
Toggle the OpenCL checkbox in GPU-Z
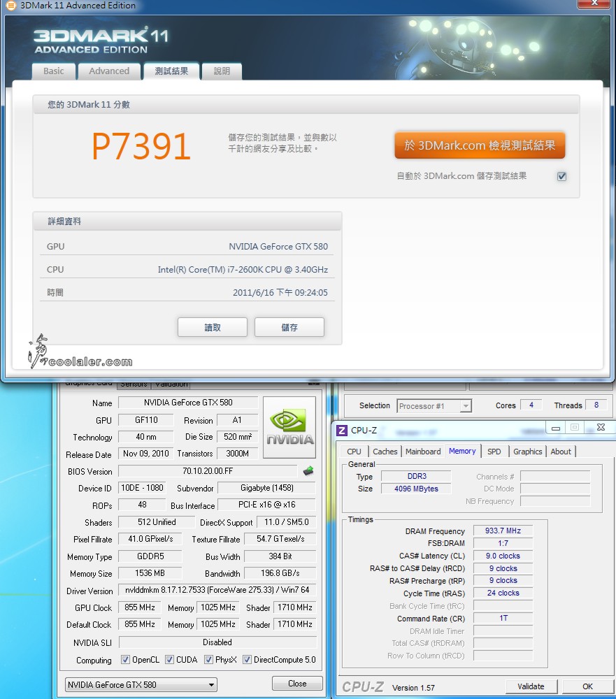(125, 659)
